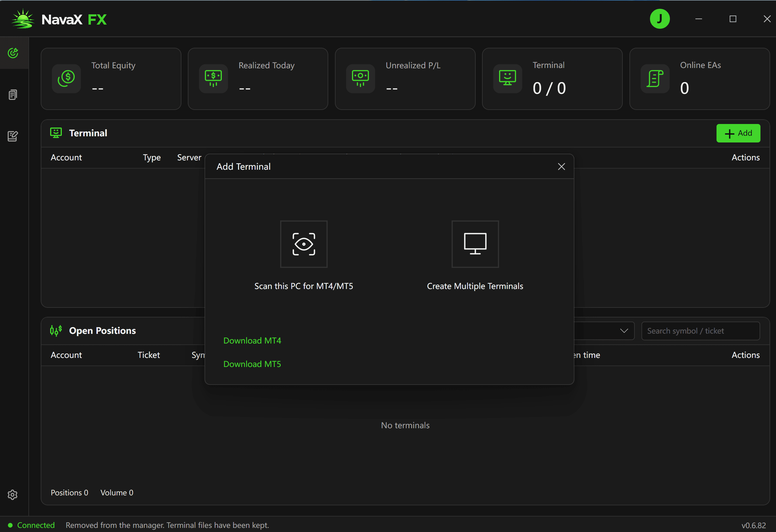Viewport: 776px width, 532px height.
Task: Click the Account column header in Terminal table
Action: pyautogui.click(x=66, y=158)
